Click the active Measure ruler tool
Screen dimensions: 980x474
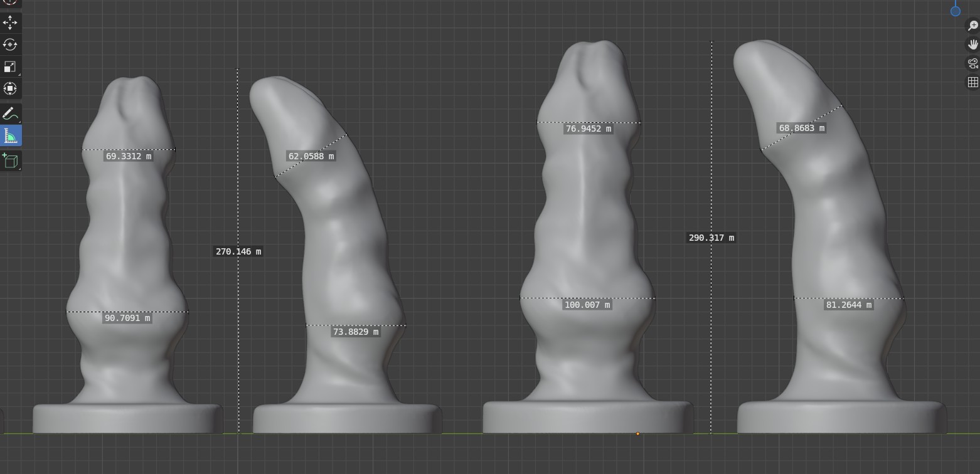pos(10,135)
